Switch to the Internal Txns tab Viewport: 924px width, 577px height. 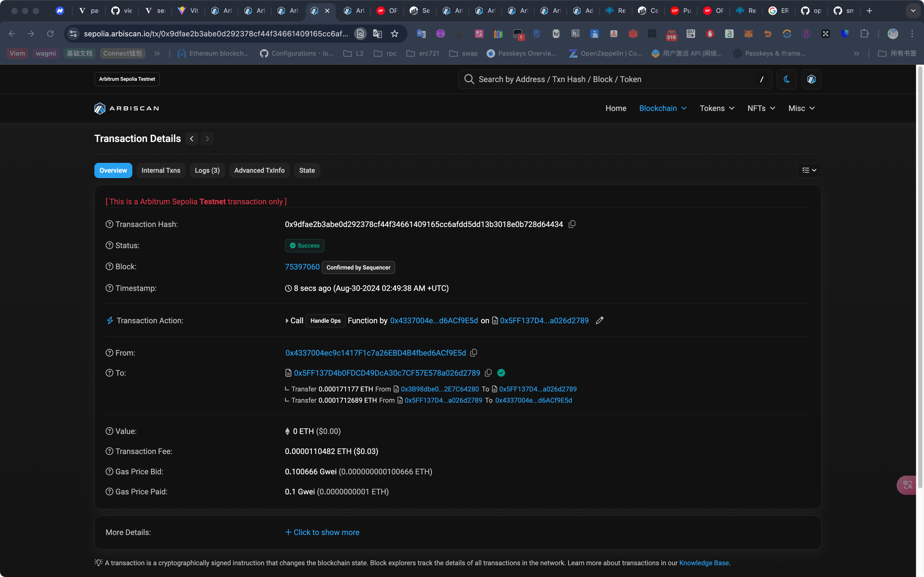(x=161, y=170)
